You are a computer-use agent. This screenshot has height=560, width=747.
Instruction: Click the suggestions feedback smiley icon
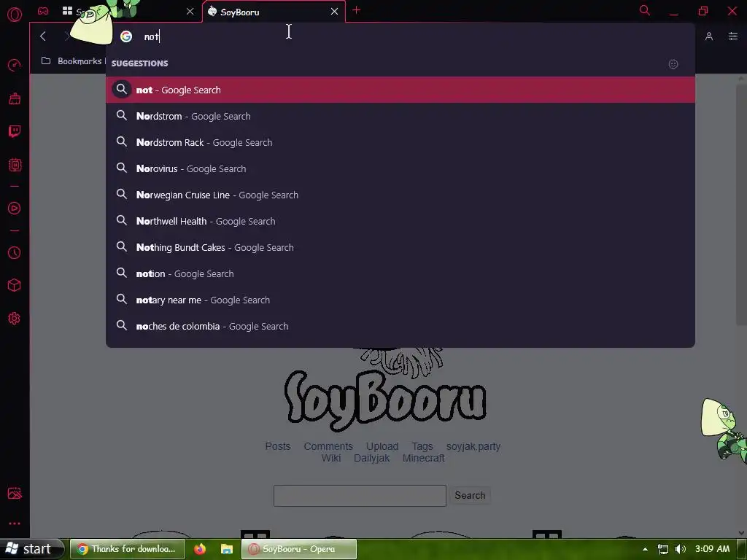point(673,64)
